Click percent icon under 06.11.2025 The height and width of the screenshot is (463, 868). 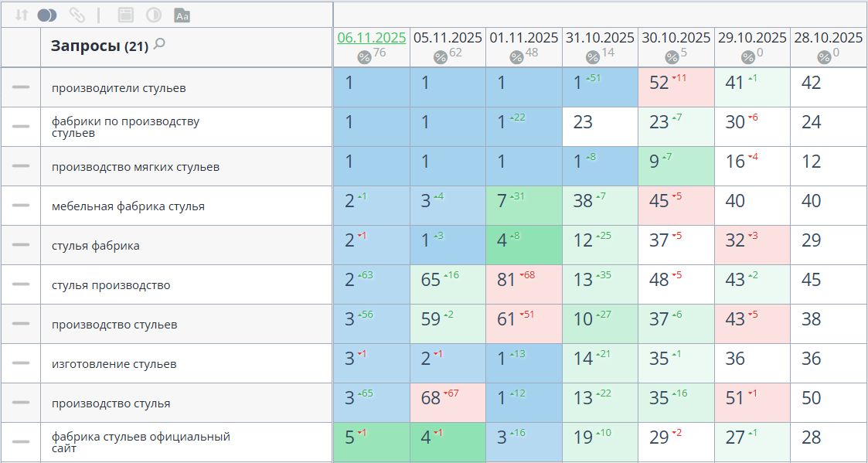click(x=364, y=57)
